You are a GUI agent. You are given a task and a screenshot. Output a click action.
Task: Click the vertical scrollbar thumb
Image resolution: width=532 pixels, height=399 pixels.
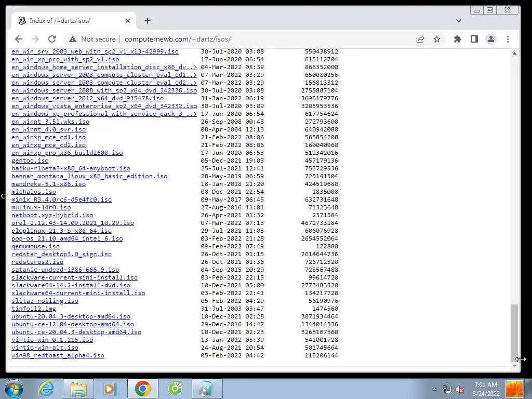(515, 333)
